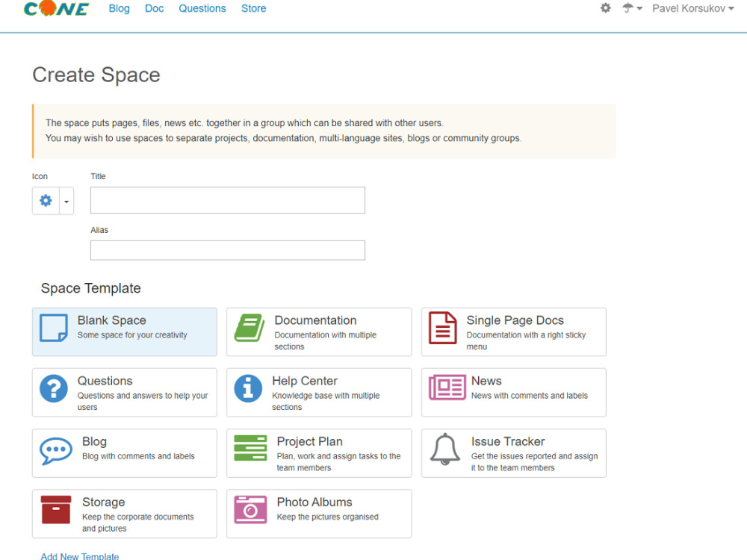
Task: Click 'Questions and answers to help your users' text
Action: click(x=143, y=401)
